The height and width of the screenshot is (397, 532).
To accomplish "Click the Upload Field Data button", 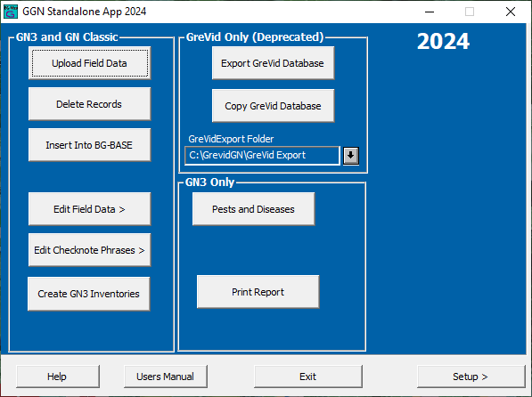I will tap(90, 63).
